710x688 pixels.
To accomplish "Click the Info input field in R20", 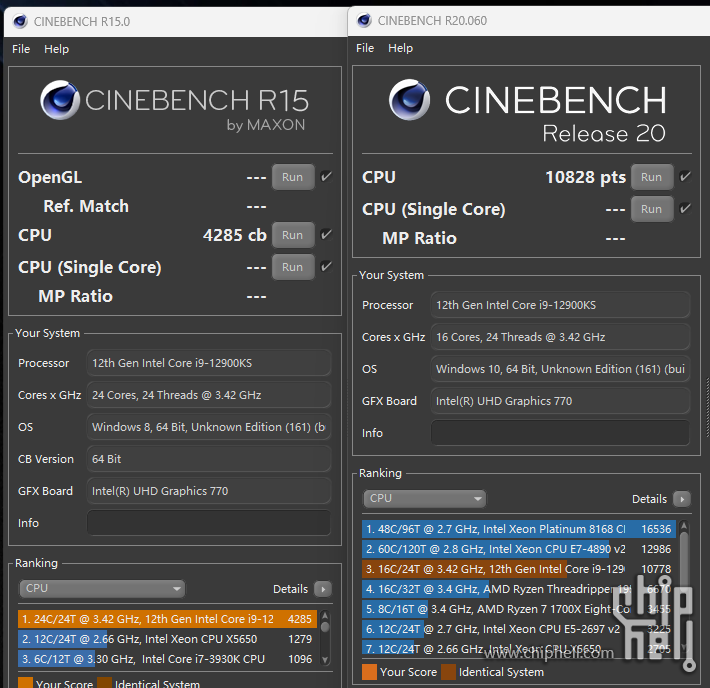I will pos(560,433).
